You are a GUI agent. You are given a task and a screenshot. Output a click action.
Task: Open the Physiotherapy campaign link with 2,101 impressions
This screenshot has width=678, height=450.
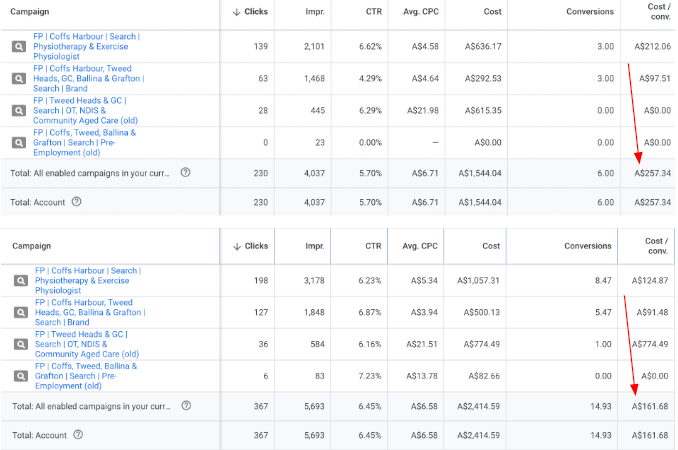[87, 46]
